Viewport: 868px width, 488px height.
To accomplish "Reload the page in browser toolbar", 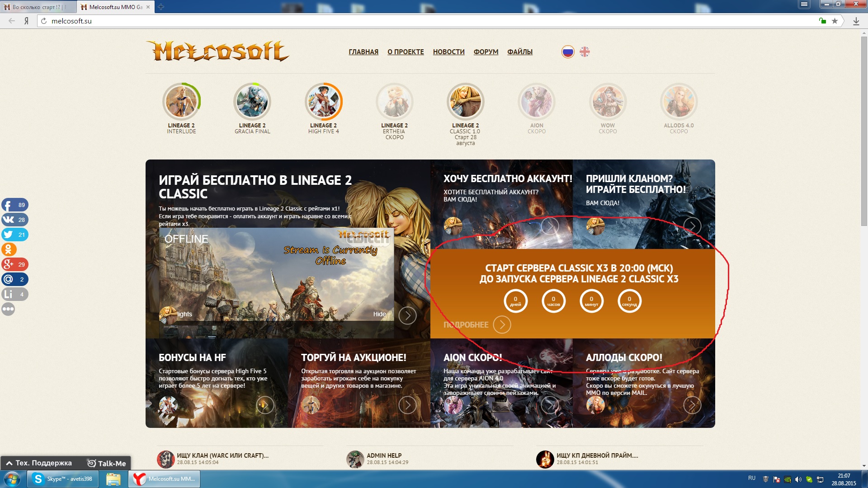I will pyautogui.click(x=43, y=21).
